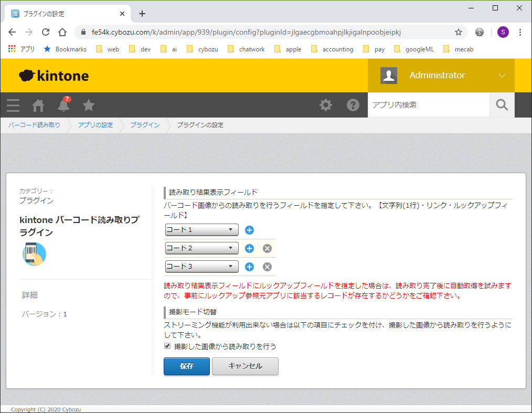Click the 撮影モード切替 heading
The height and width of the screenshot is (413, 532).
(x=193, y=312)
